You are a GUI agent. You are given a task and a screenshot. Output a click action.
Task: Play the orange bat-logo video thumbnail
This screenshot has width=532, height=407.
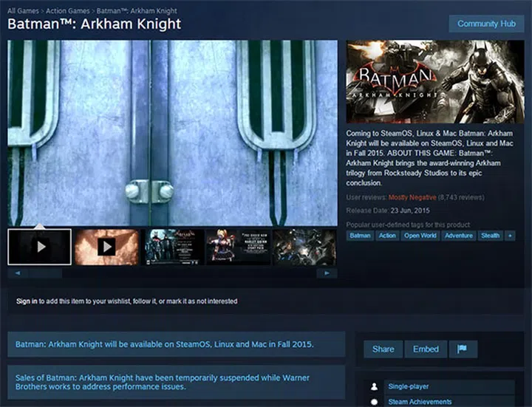(106, 247)
